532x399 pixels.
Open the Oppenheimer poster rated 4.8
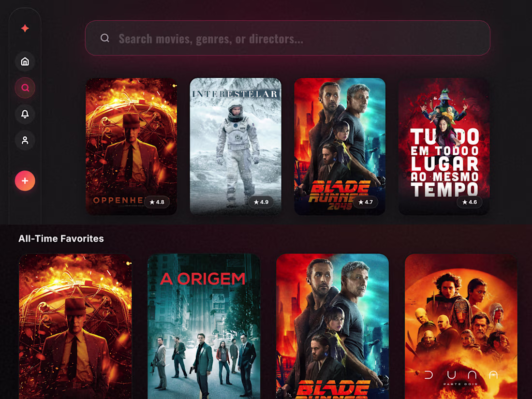click(131, 146)
